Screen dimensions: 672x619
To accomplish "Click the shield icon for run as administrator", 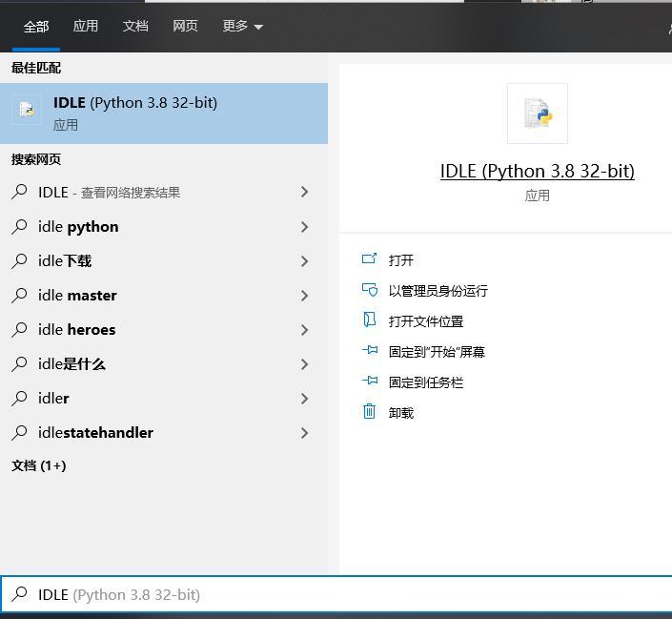I will point(370,290).
